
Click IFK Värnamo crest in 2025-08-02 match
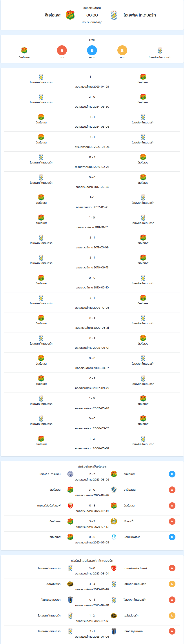70,474
